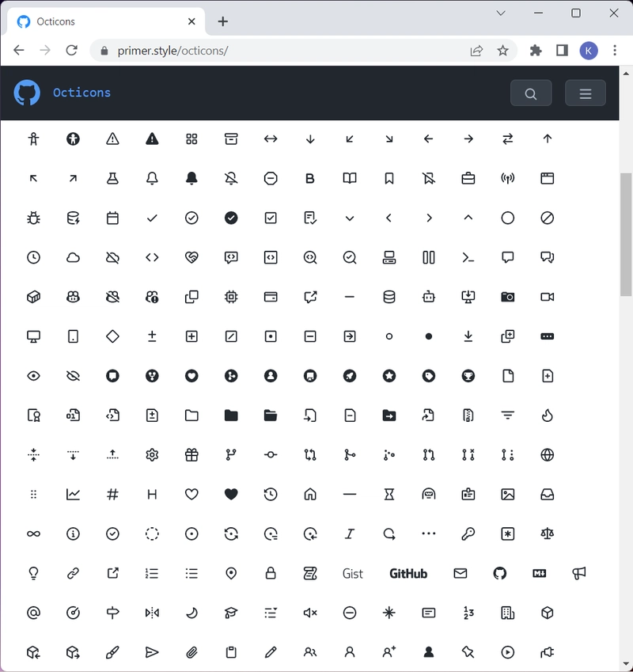Image resolution: width=633 pixels, height=672 pixels.
Task: Choose the archive box icon
Action: pyautogui.click(x=231, y=139)
